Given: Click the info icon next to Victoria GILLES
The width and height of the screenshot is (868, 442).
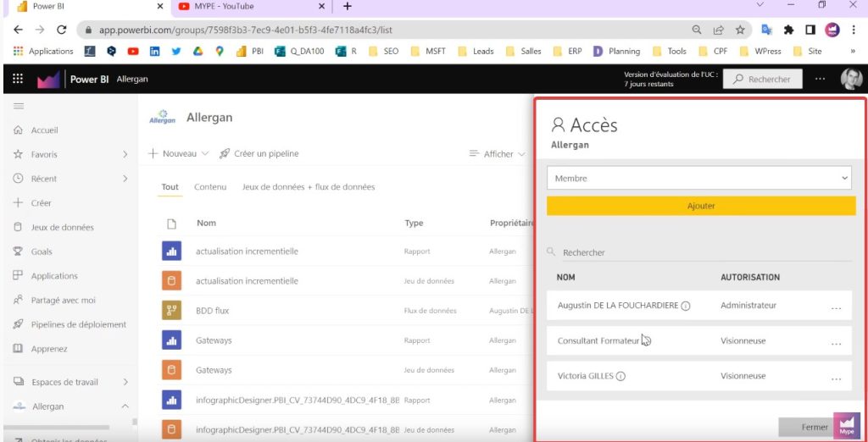Looking at the screenshot, I should 620,376.
